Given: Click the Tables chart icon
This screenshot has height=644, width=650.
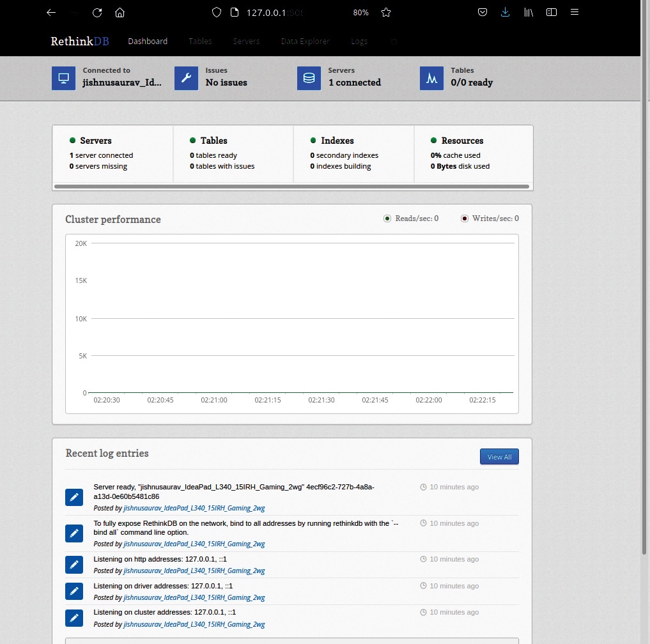Looking at the screenshot, I should pos(431,78).
